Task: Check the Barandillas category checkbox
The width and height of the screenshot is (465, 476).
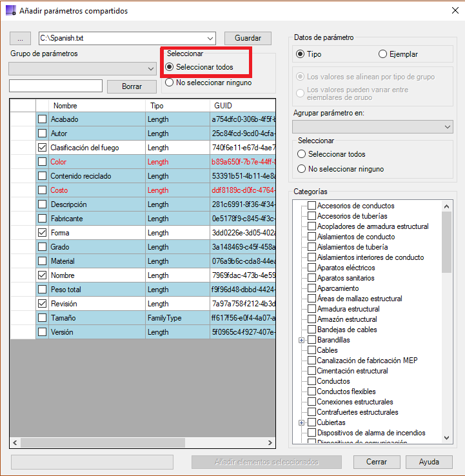Action: point(312,340)
